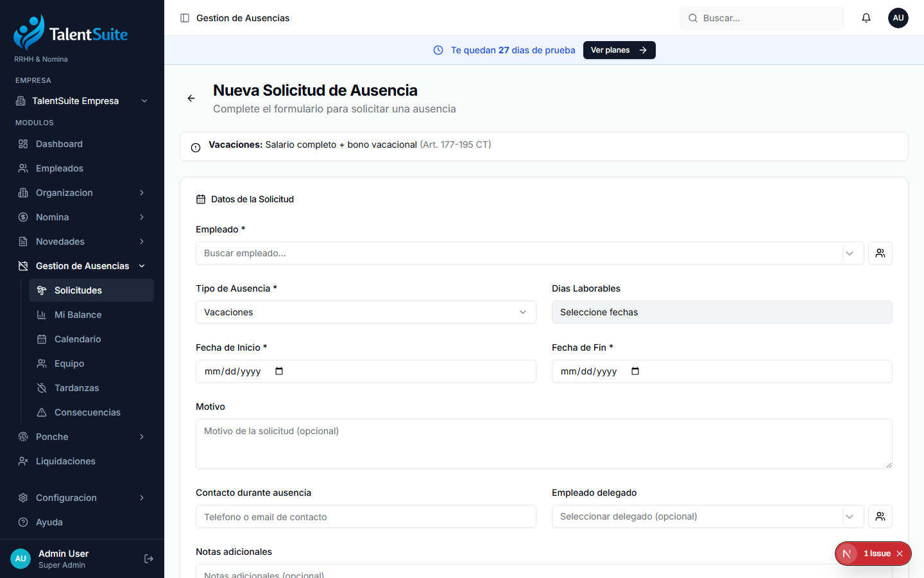Viewport: 924px width, 578px height.
Task: Expand the Organizacion submenu
Action: click(142, 193)
